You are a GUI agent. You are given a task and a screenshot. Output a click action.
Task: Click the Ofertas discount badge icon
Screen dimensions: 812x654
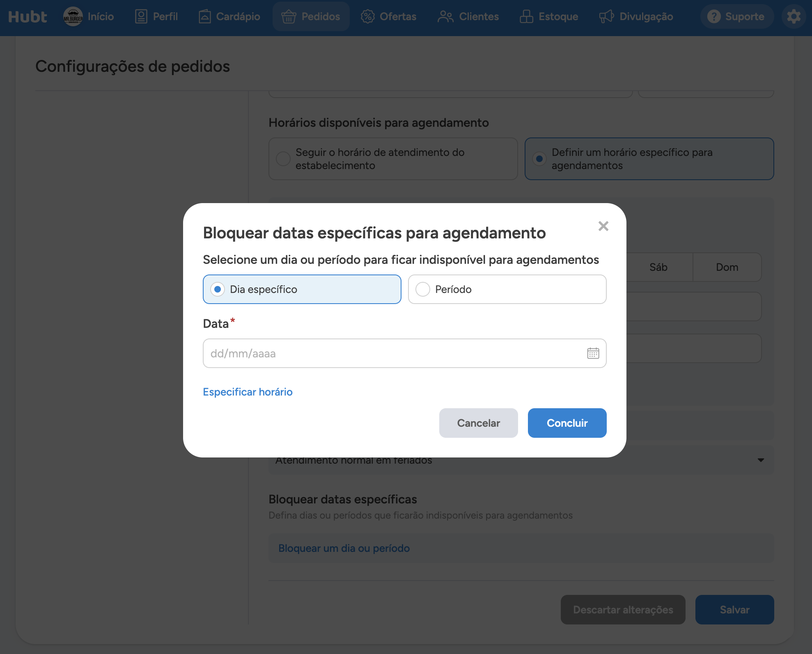tap(367, 17)
